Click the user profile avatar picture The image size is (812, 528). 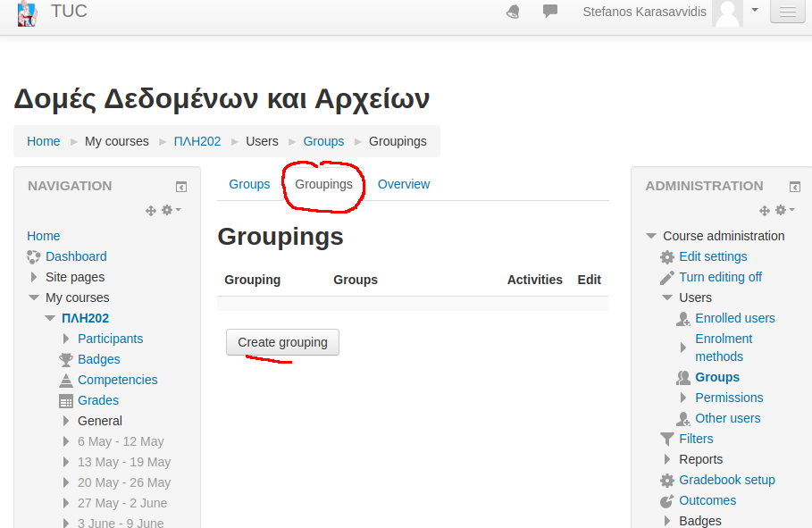(727, 13)
